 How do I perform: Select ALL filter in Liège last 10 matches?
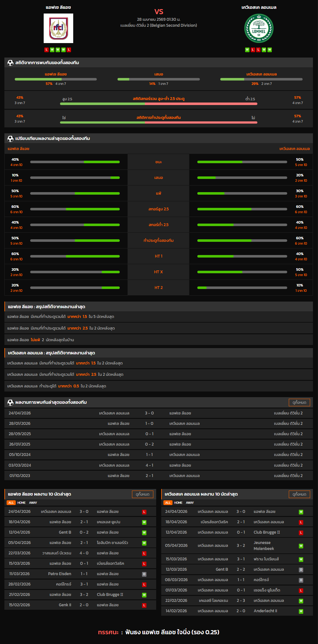click(x=11, y=502)
